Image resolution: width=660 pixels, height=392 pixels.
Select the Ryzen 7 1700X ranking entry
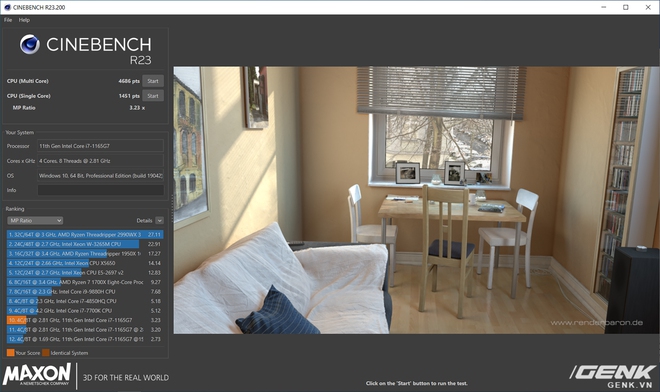85,282
